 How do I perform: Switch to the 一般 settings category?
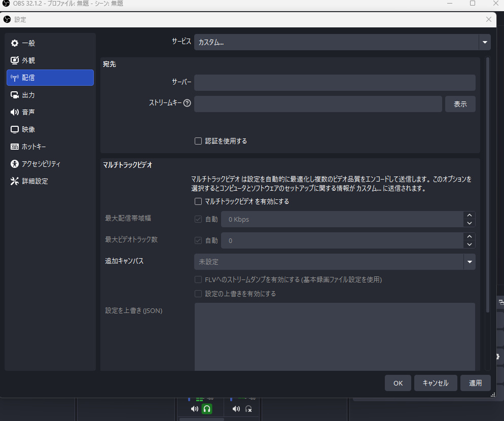50,43
